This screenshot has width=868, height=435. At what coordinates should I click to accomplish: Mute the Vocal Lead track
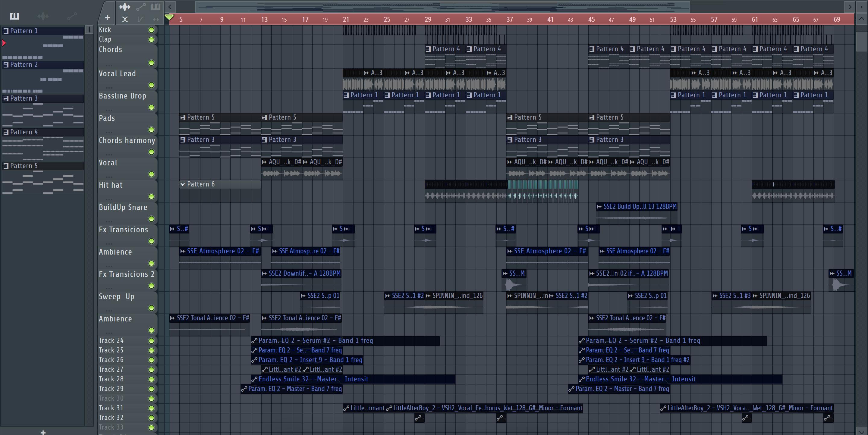pos(152,85)
